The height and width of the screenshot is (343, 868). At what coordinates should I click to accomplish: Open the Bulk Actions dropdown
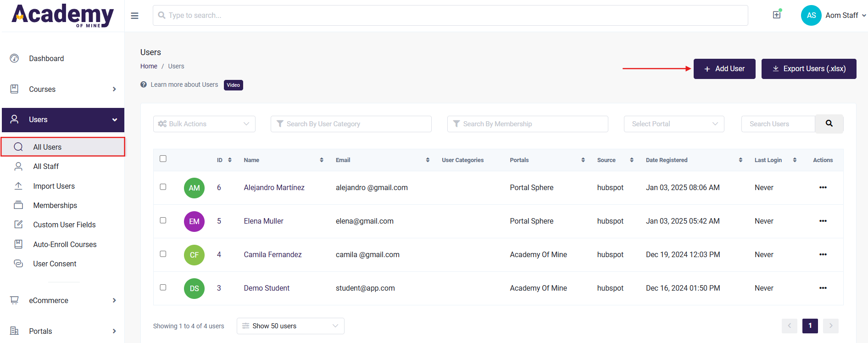coord(204,124)
